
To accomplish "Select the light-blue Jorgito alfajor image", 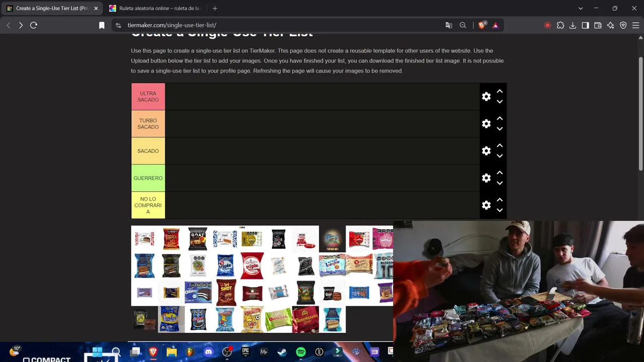I will pyautogui.click(x=332, y=265).
